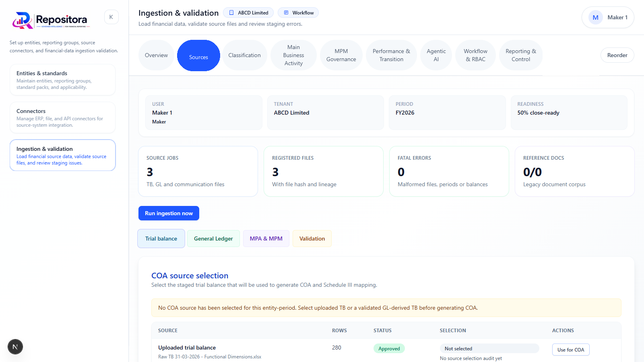Open the Validation sub-tab

point(312,239)
